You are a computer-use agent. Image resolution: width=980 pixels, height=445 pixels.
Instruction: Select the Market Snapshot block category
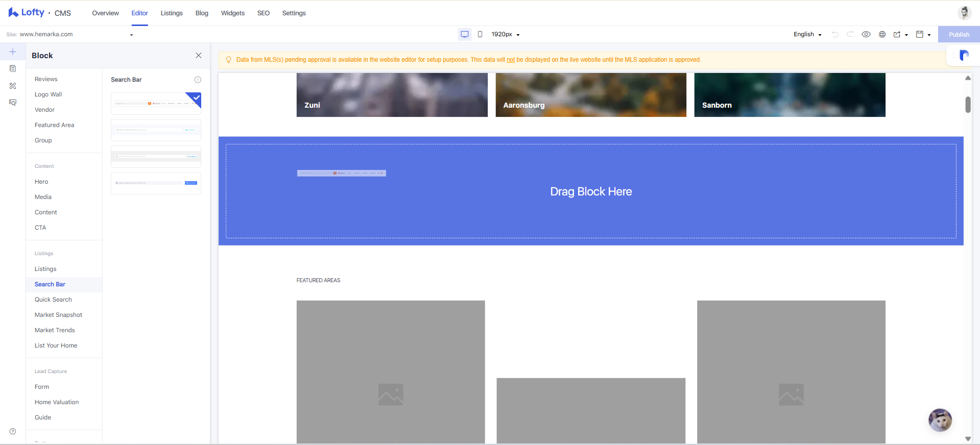58,315
